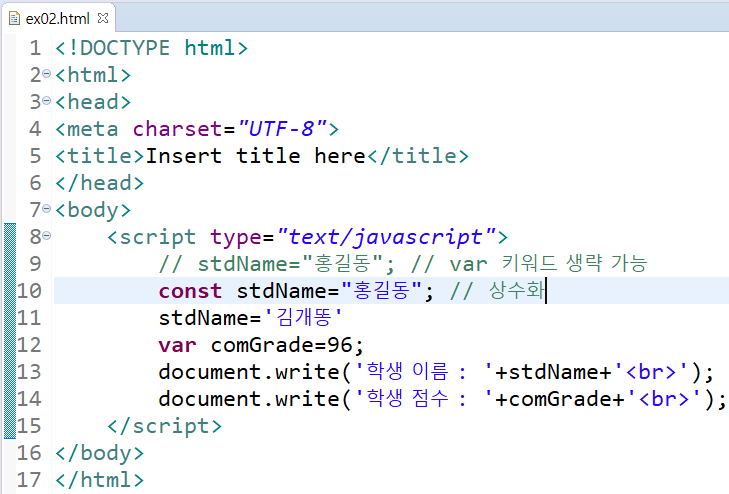Click the stdName='김개똥' assignment on line 11
Viewport: 729px width, 494px height.
tap(250, 318)
